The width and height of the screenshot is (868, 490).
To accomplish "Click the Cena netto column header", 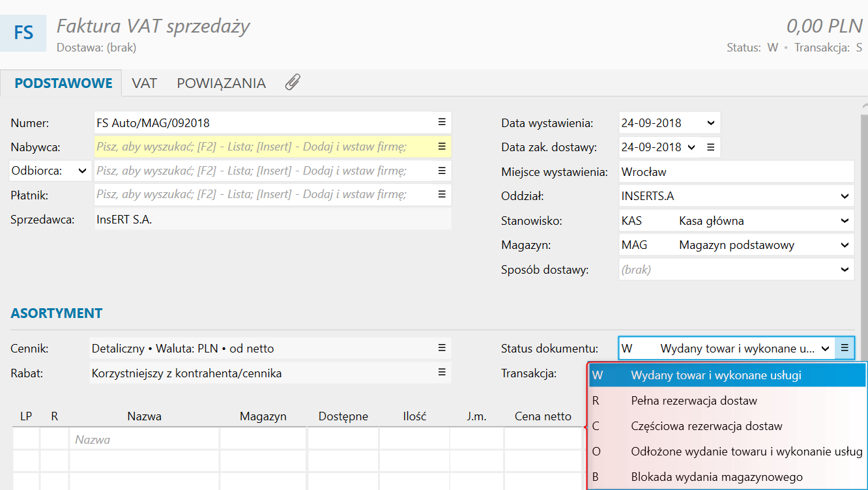I will (x=543, y=416).
